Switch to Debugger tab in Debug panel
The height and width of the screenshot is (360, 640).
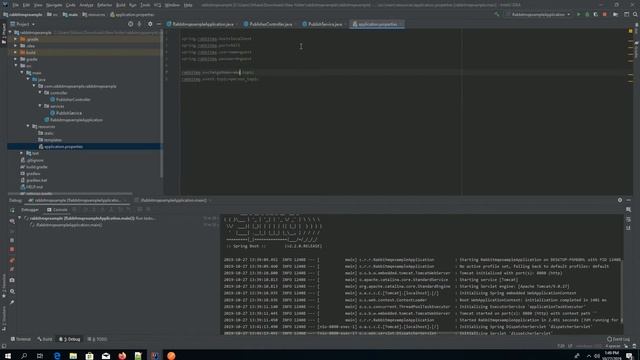[29, 210]
